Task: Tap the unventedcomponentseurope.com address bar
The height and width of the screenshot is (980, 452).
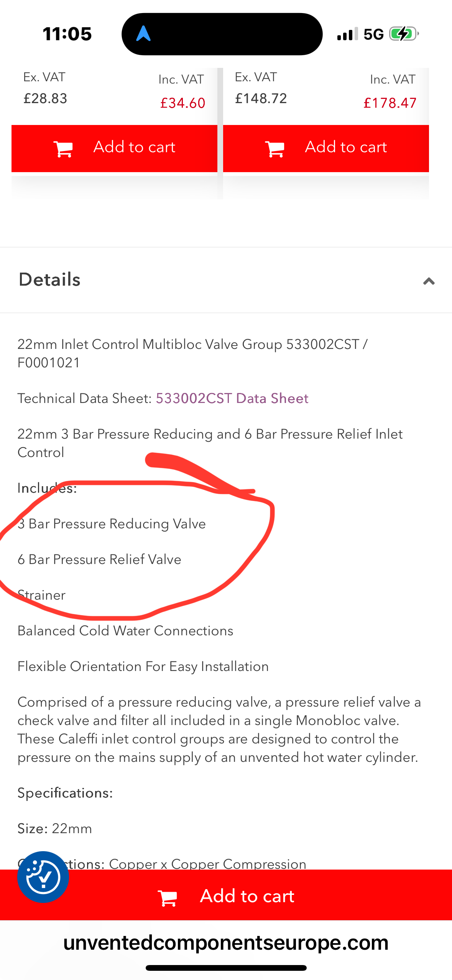Action: (226, 943)
